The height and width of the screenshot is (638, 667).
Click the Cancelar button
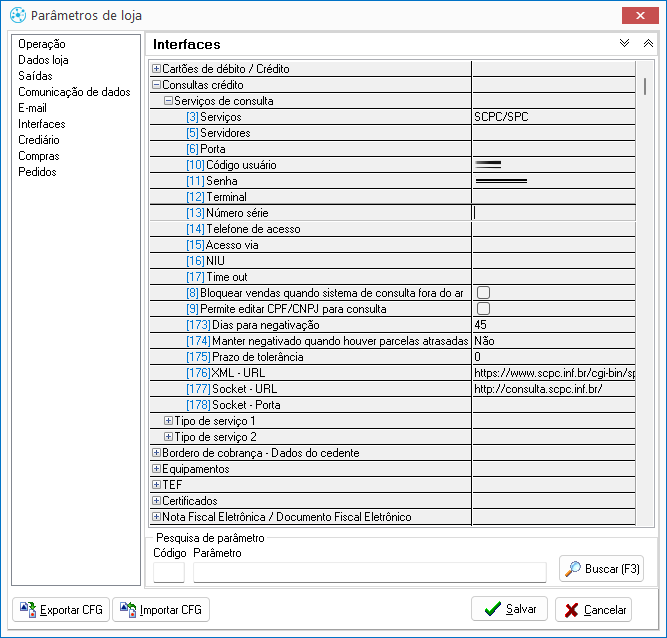[593, 610]
